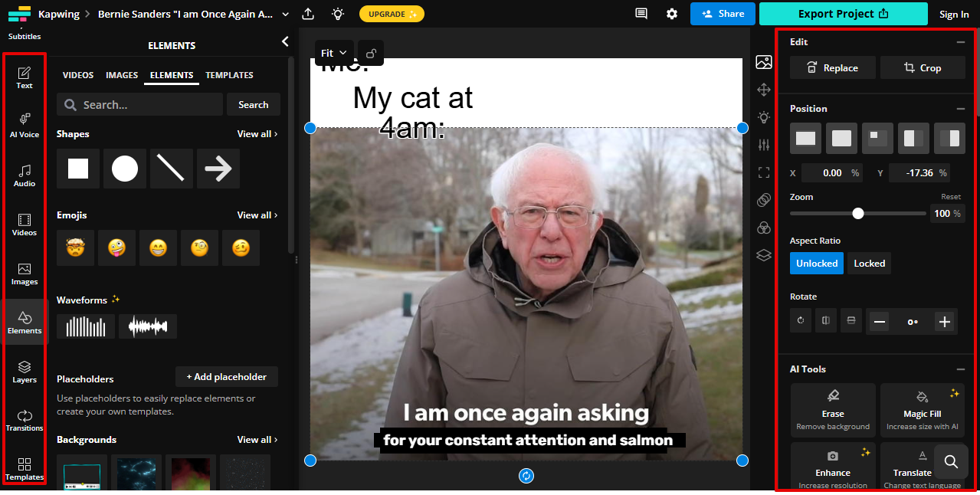Click the rotation handle below image
Image resolution: width=980 pixels, height=495 pixels.
[526, 476]
